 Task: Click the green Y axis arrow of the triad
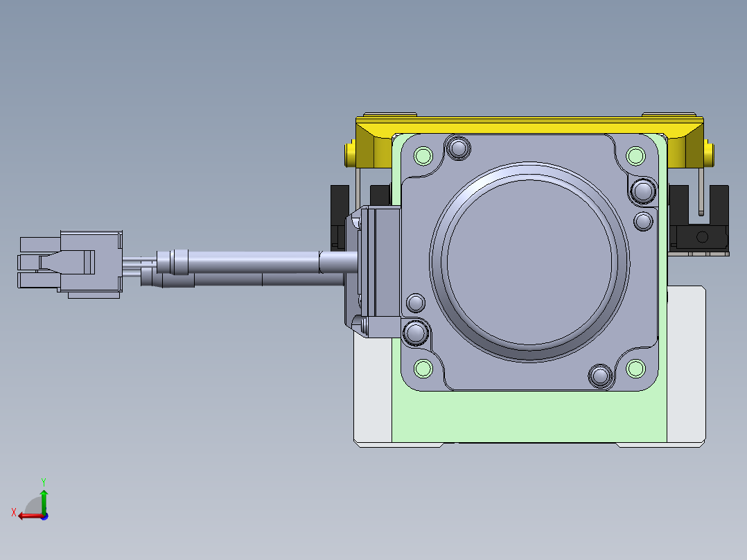click(x=44, y=501)
